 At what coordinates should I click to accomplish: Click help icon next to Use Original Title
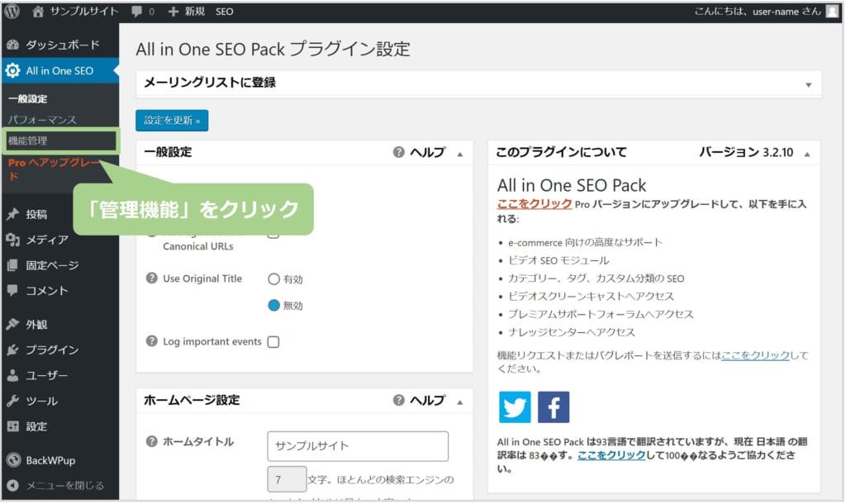[x=152, y=278]
